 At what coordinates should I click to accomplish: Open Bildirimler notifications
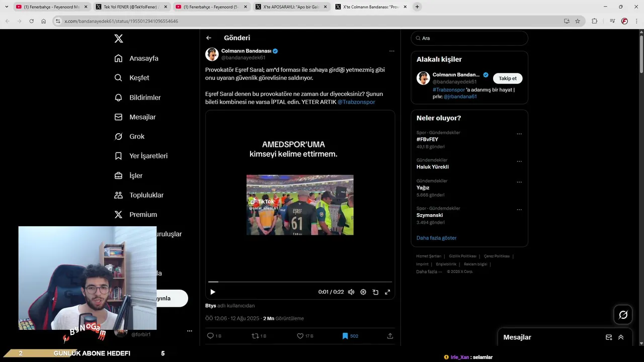pyautogui.click(x=137, y=98)
